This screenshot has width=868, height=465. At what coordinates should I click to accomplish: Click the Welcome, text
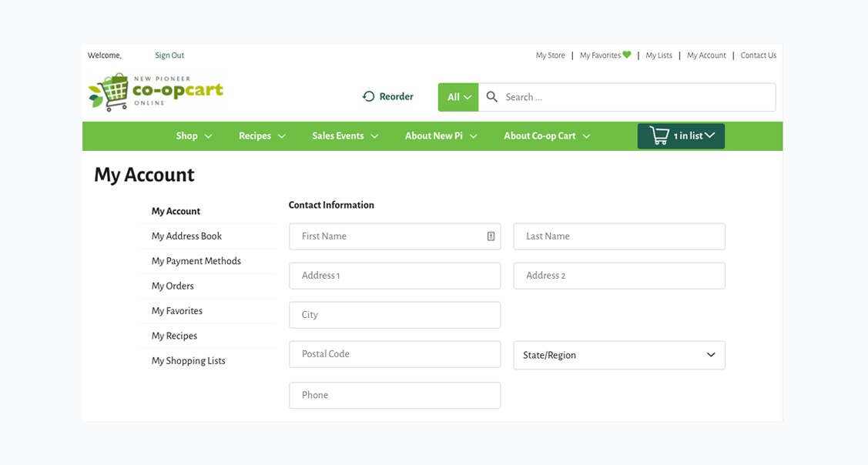click(105, 55)
